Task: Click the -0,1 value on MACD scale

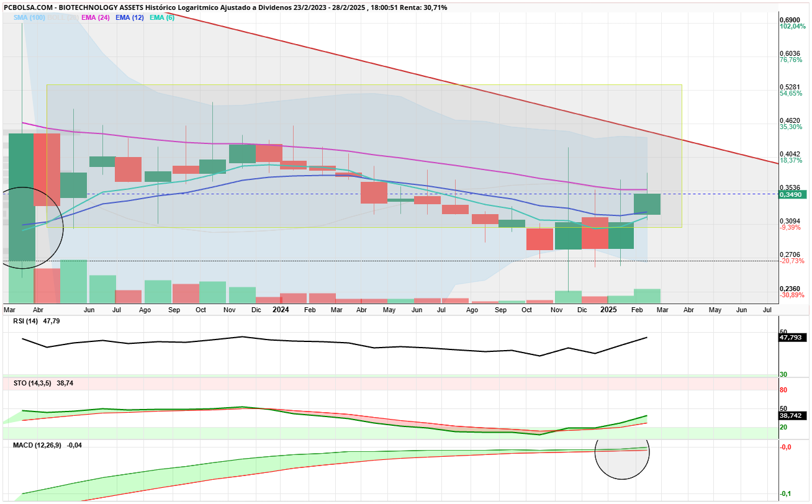Action: (784, 494)
